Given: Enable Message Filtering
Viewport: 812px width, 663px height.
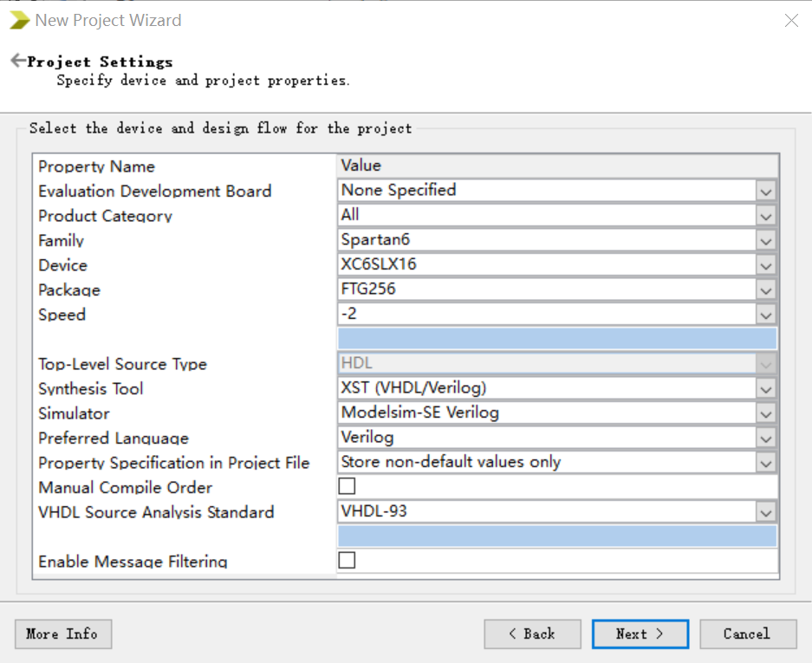Looking at the screenshot, I should 346,560.
